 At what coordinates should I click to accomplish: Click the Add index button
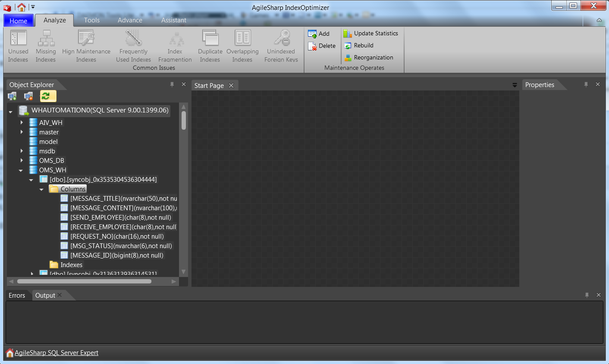click(319, 34)
